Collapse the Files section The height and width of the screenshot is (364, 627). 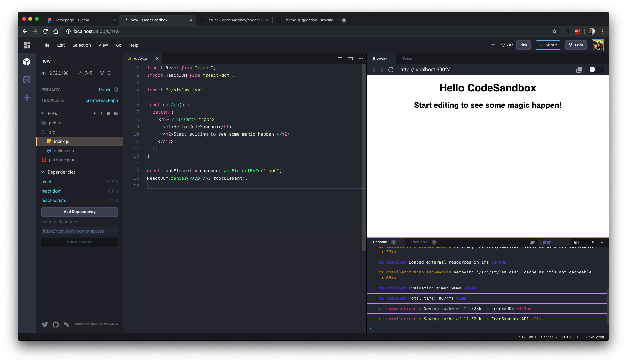point(43,113)
